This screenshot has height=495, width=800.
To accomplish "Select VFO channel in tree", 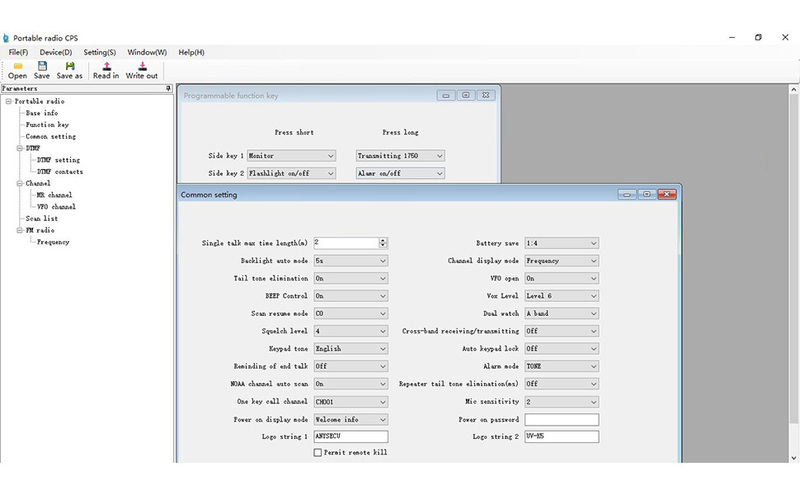I will (56, 207).
